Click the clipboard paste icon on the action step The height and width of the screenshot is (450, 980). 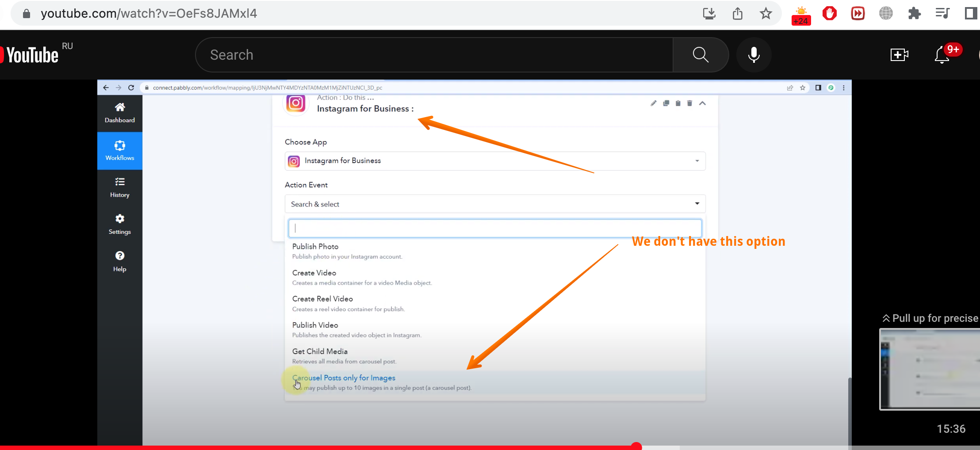click(x=678, y=103)
